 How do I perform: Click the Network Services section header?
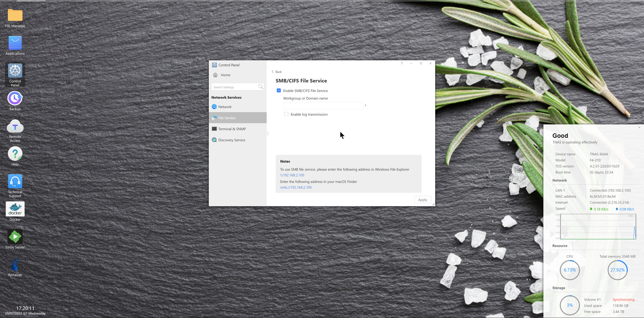(226, 97)
